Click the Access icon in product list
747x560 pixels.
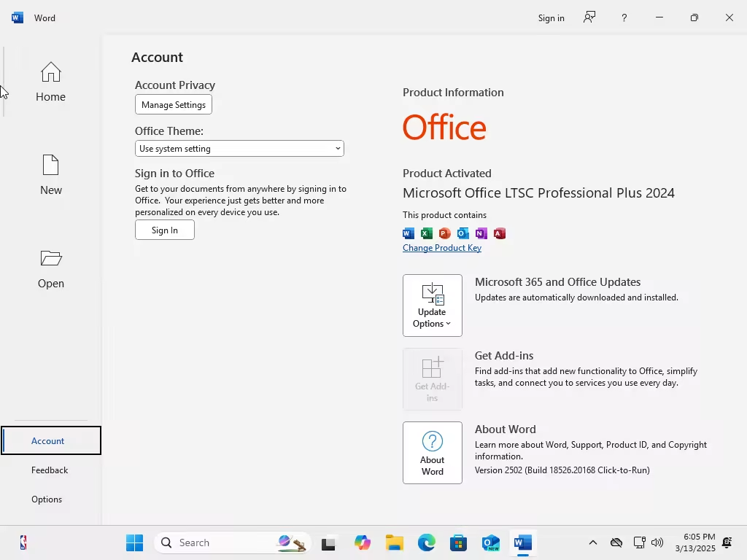click(x=499, y=233)
